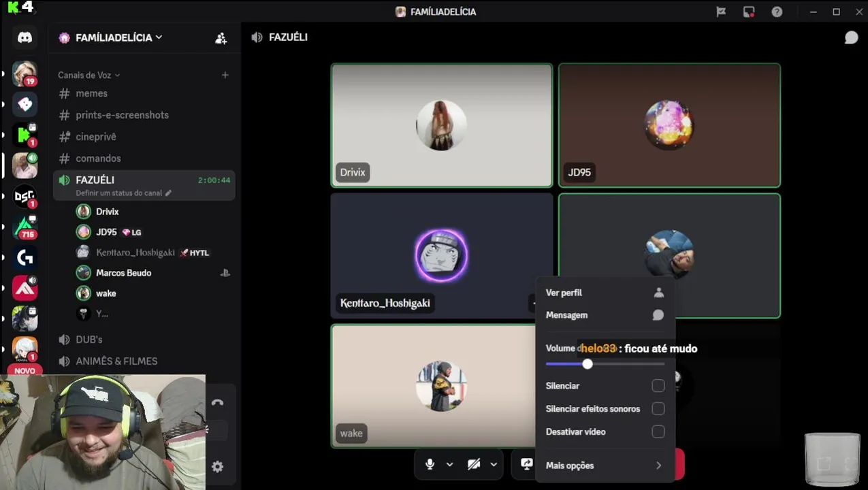
Task: Check the Desativar vídeo checkbox
Action: (658, 432)
